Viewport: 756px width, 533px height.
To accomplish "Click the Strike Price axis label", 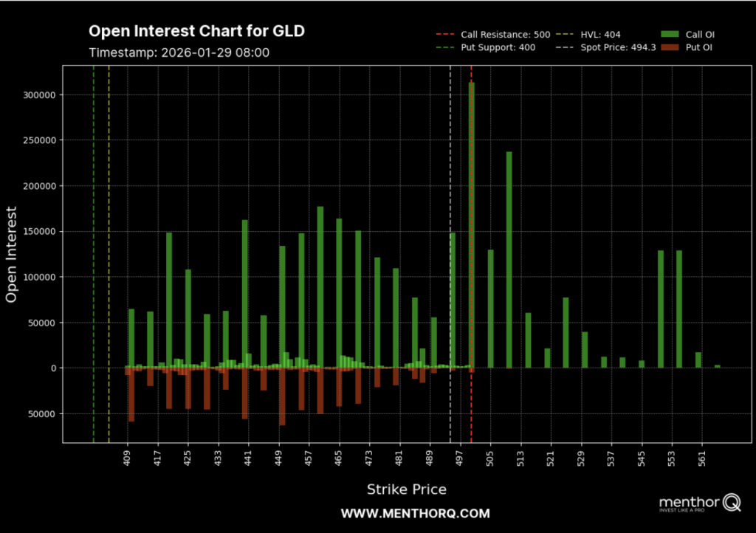I will [x=407, y=489].
